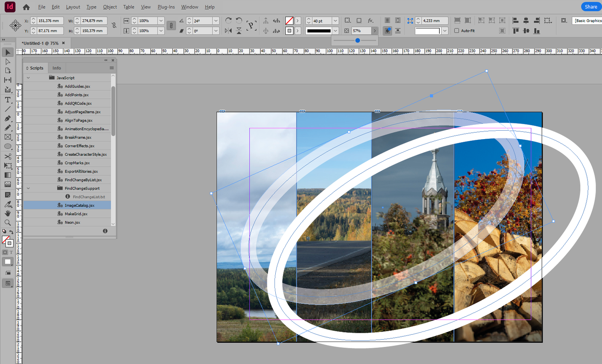Select the Page tool

8,71
